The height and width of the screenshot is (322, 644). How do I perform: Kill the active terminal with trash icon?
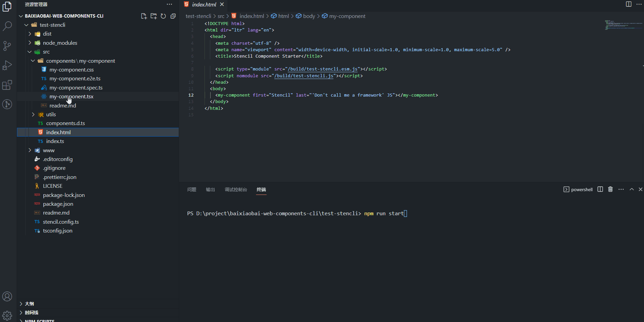pyautogui.click(x=610, y=189)
